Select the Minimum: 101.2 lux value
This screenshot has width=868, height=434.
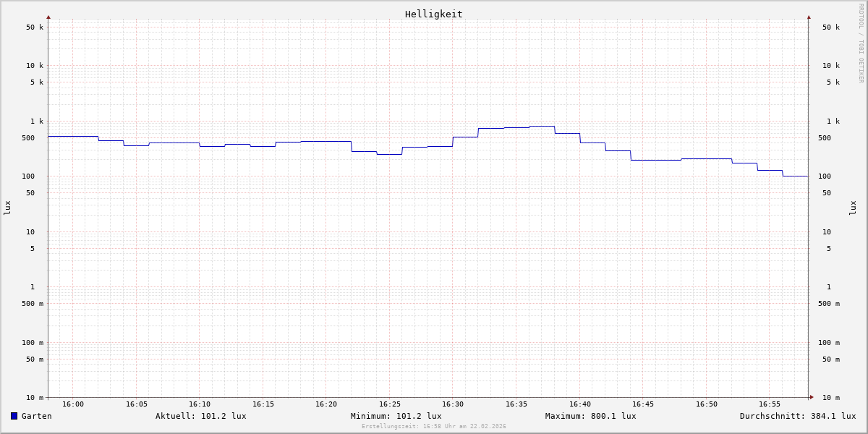(x=396, y=416)
